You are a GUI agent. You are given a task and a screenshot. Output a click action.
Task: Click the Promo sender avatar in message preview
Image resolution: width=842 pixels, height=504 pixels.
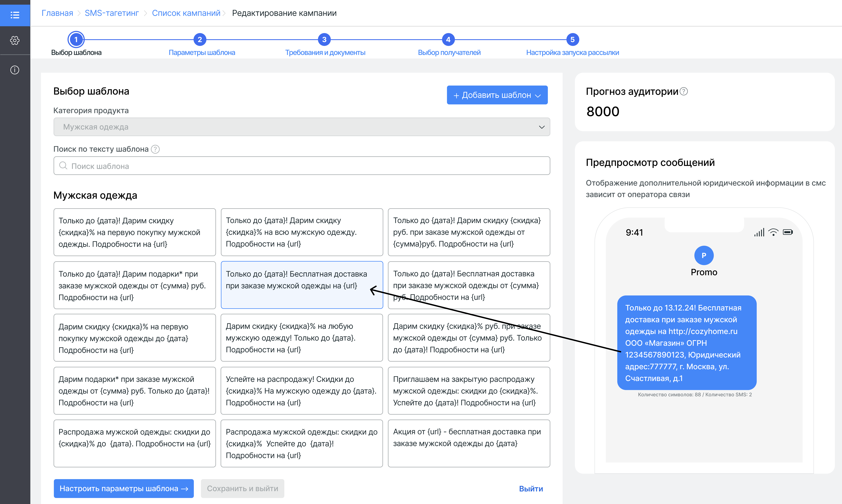(704, 255)
